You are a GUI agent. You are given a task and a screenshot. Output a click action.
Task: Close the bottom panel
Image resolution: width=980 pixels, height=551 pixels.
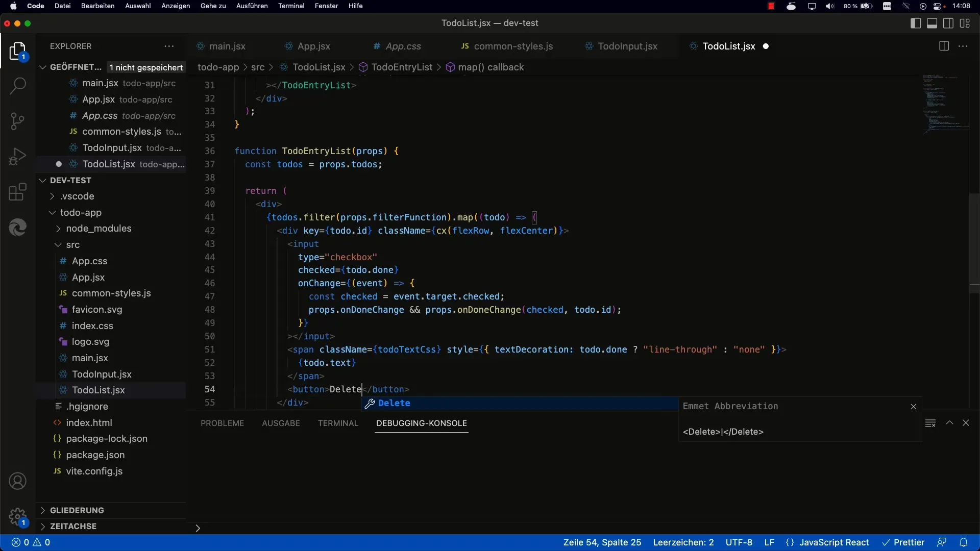pyautogui.click(x=966, y=423)
